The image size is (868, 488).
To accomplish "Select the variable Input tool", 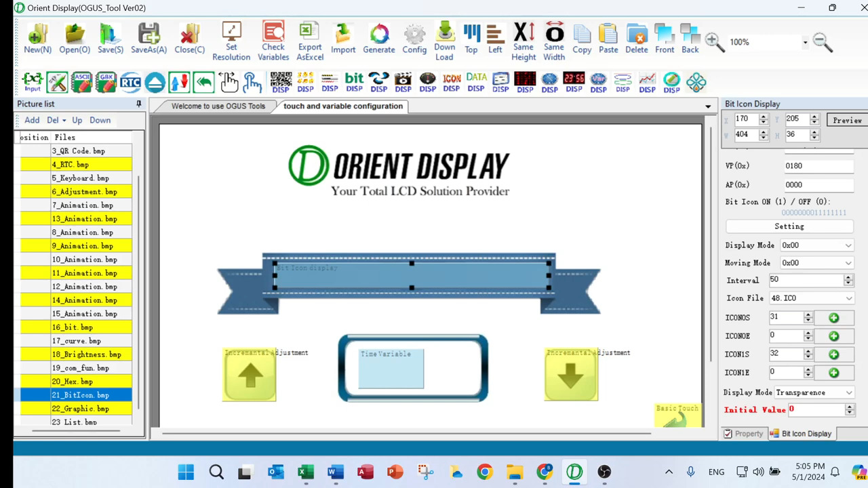I will pos(33,82).
